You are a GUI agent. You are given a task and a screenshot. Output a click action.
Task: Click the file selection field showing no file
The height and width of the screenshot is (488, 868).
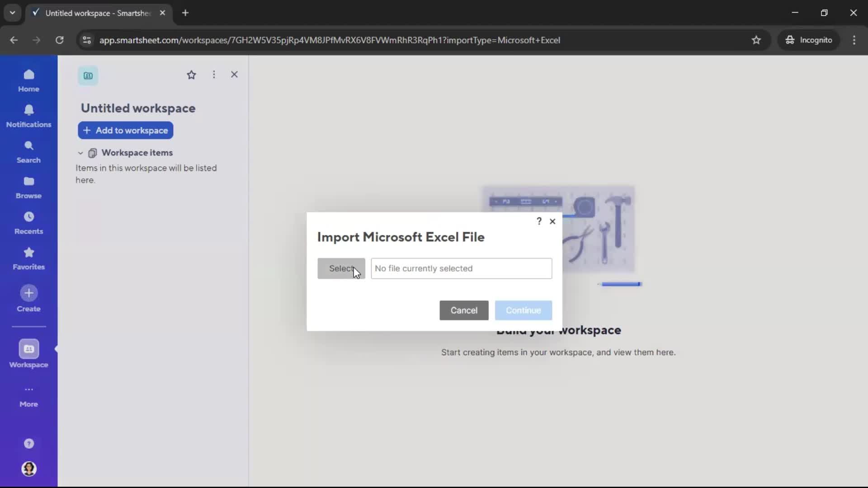pyautogui.click(x=461, y=268)
